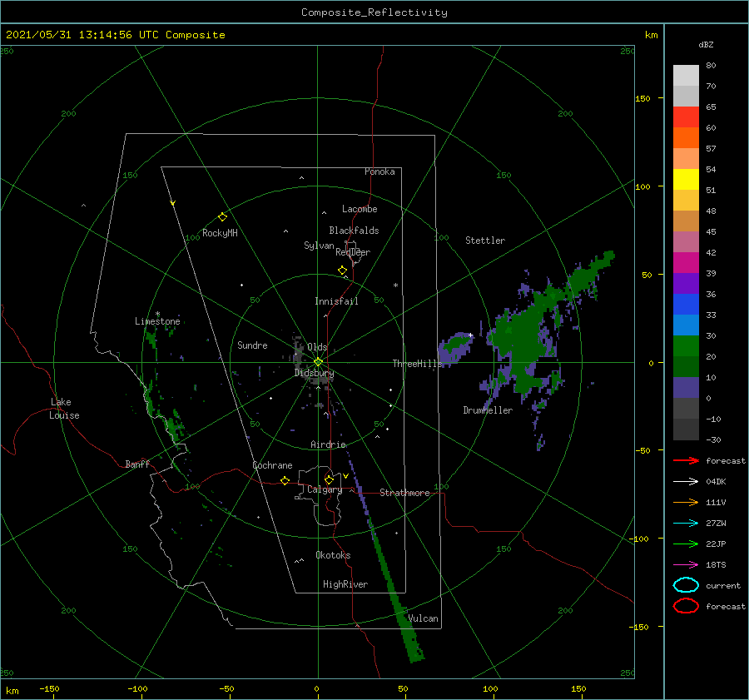Select the orange 57–60 dBZ color swatch
749x700 pixels.
point(686,138)
